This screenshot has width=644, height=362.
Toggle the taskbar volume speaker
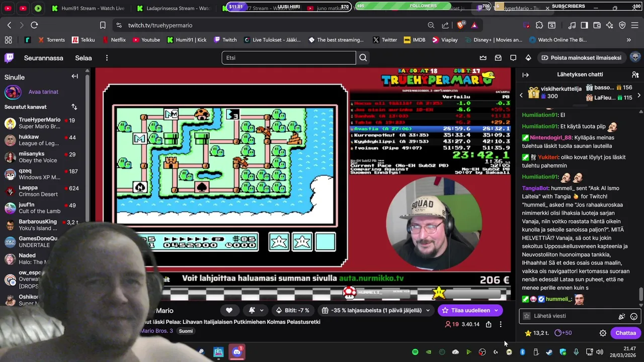601,352
